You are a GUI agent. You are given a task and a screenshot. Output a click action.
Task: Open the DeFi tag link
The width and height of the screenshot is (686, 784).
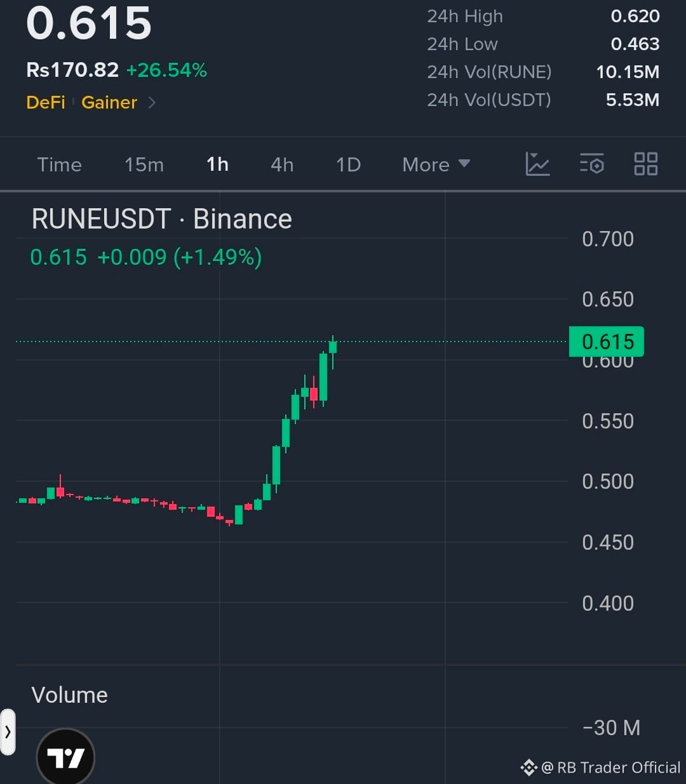tap(46, 102)
